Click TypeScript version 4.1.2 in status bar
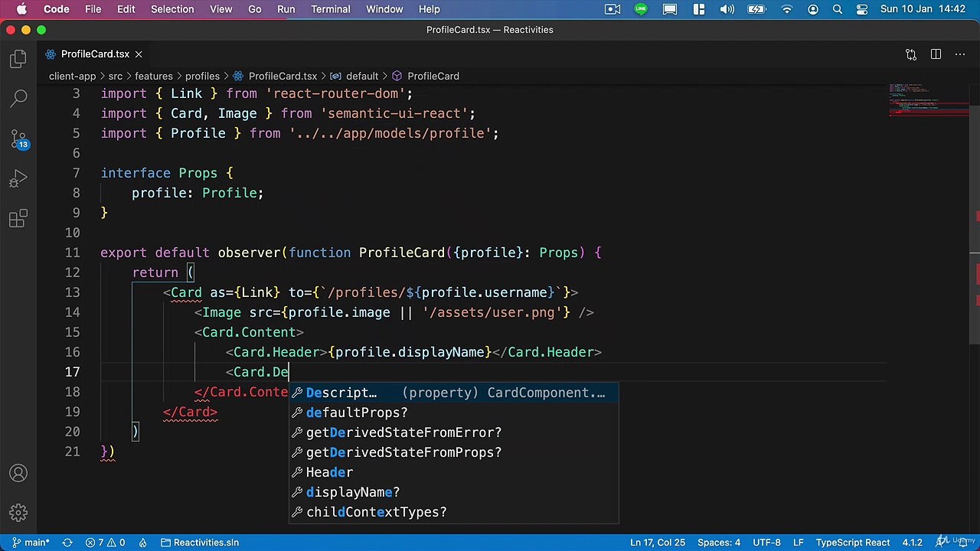This screenshot has height=551, width=980. [913, 543]
